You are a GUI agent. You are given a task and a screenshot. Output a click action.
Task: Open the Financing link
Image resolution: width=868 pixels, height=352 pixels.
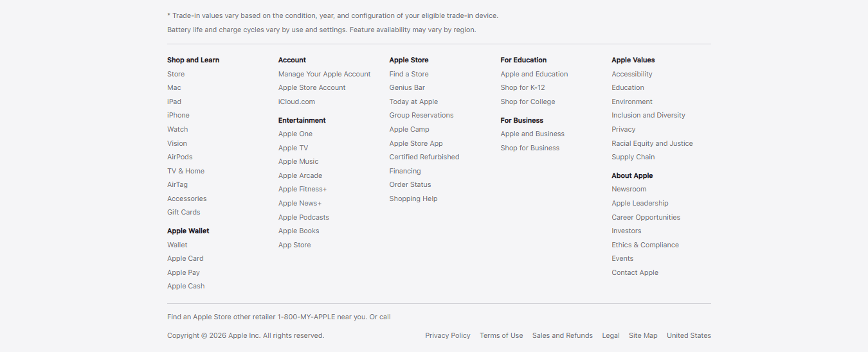pyautogui.click(x=405, y=171)
